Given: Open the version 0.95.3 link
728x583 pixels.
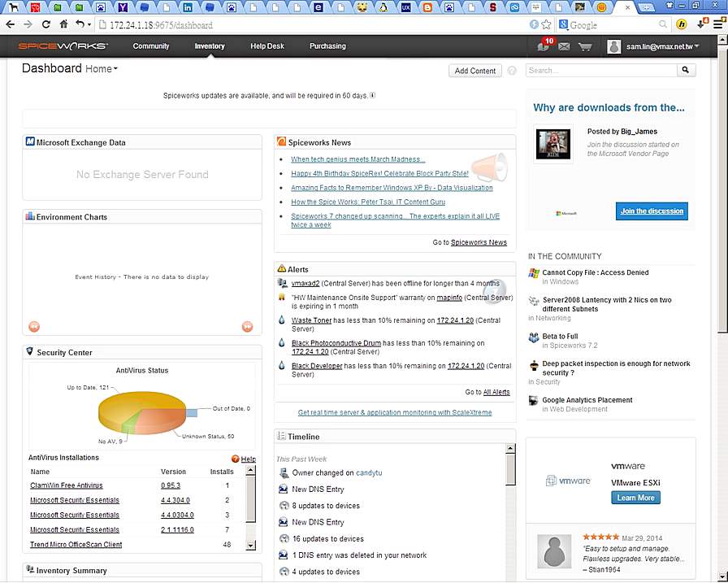Looking at the screenshot, I should [x=171, y=485].
